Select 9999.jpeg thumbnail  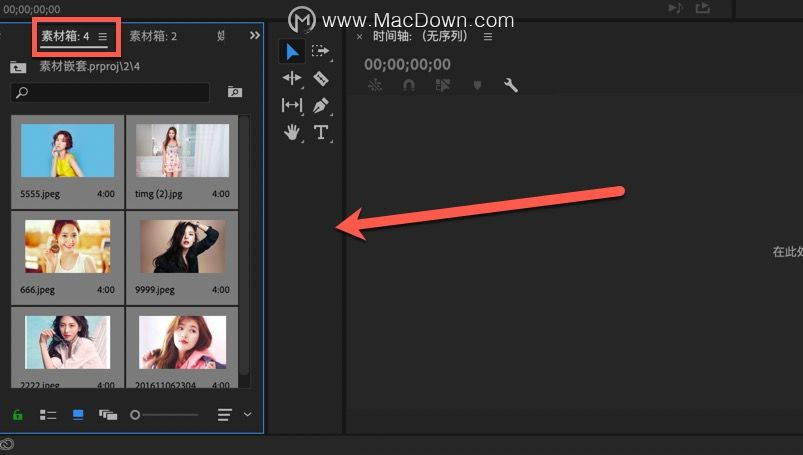click(x=182, y=246)
